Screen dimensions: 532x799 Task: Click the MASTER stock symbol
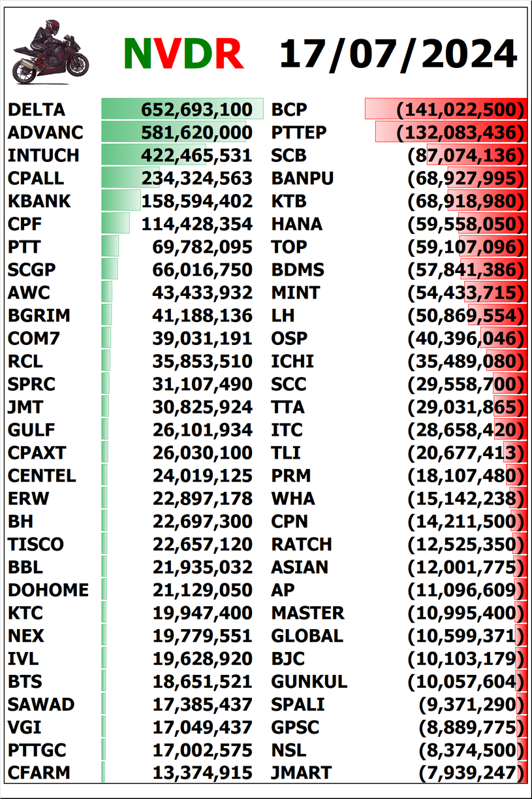tap(307, 613)
